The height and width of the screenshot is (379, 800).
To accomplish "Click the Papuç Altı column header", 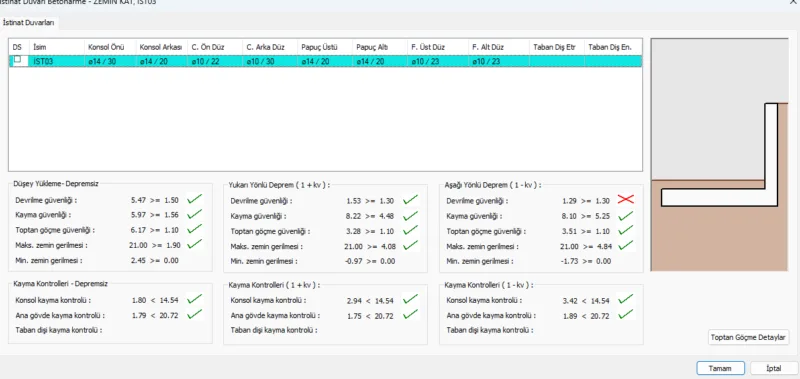I will click(380, 47).
